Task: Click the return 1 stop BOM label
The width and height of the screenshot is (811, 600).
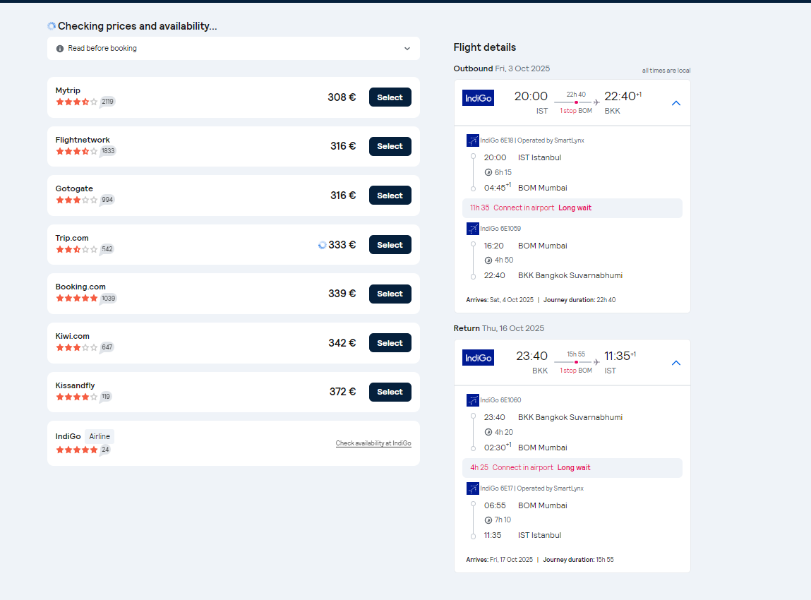Action: pos(576,371)
